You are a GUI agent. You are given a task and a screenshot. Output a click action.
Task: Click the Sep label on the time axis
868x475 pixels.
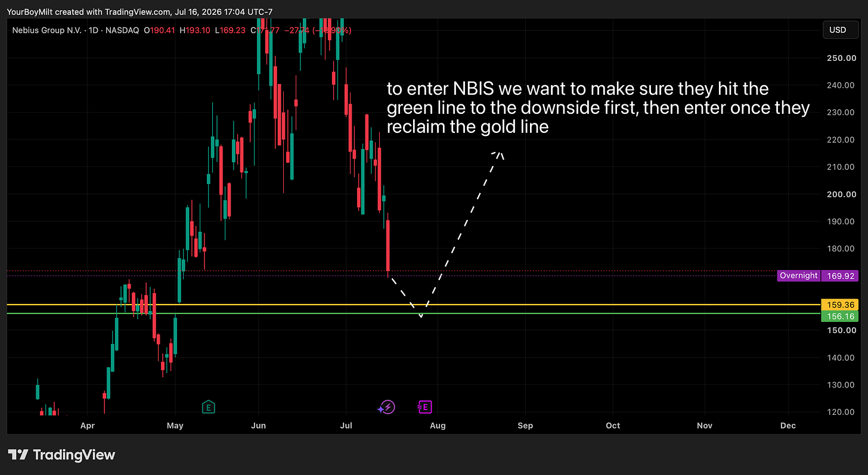tap(525, 426)
